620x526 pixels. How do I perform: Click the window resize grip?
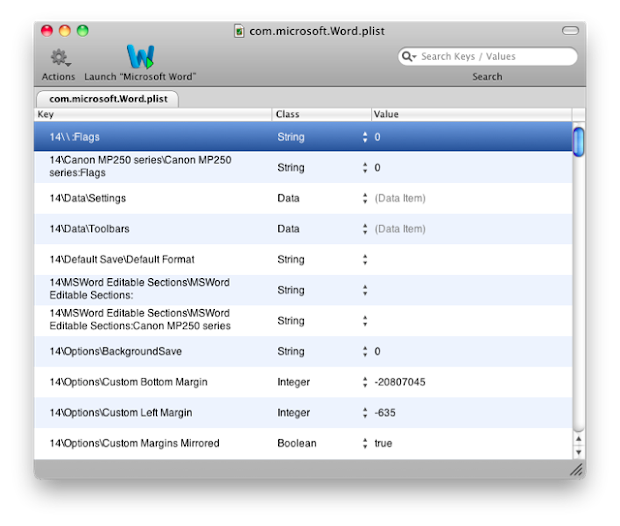577,470
